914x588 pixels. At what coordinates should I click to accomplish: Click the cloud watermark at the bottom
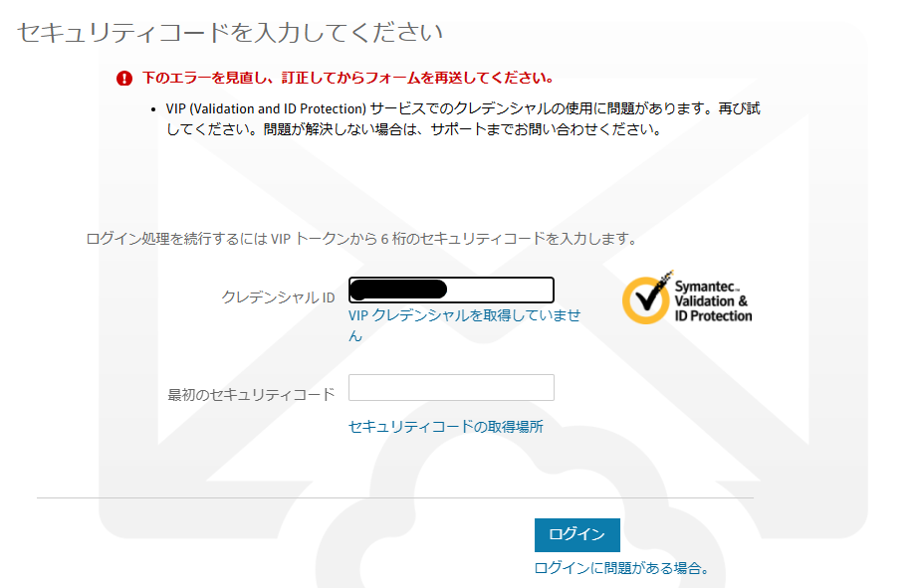[448, 537]
